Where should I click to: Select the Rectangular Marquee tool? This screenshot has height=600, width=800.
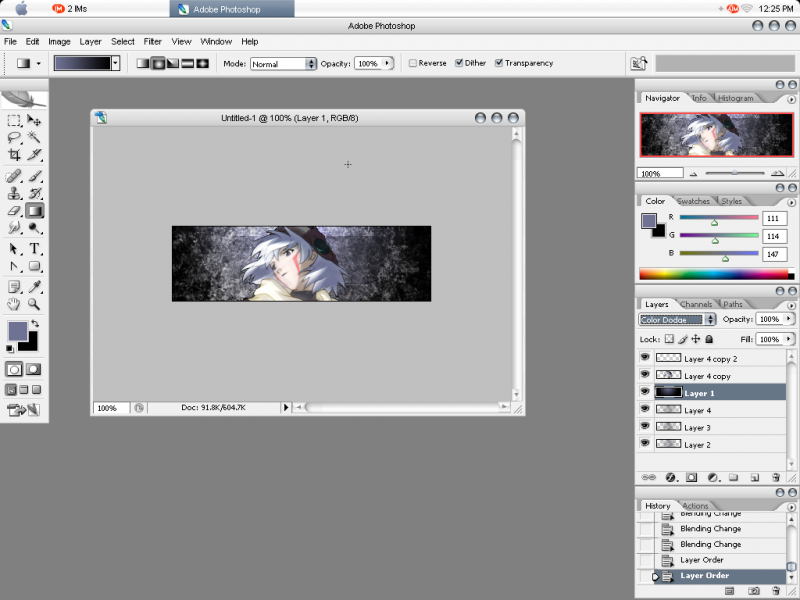tap(14, 120)
